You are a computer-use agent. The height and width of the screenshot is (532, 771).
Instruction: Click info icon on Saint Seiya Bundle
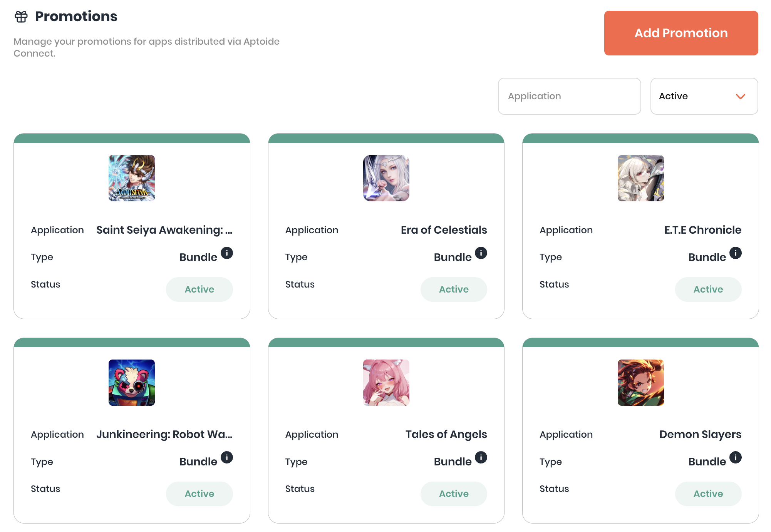(227, 253)
